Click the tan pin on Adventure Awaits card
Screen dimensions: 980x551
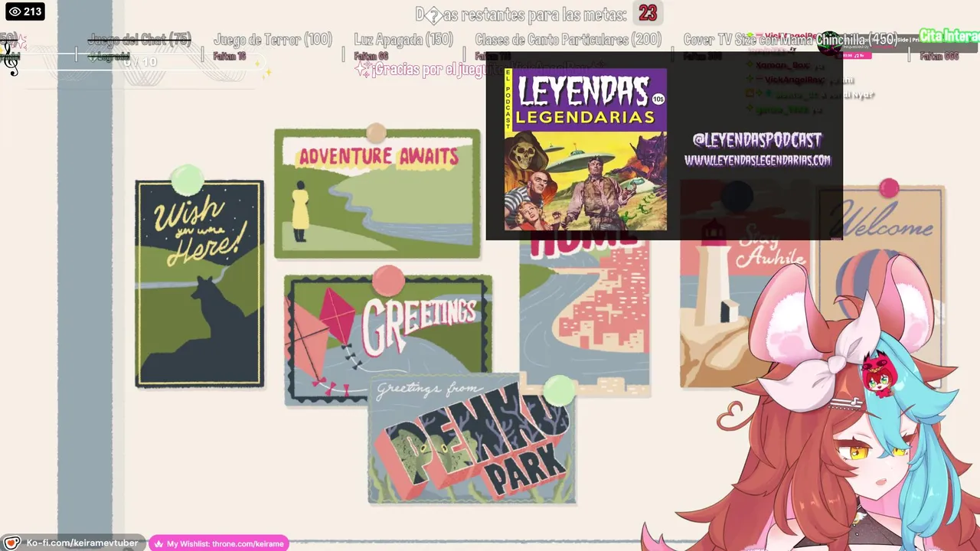click(x=375, y=133)
